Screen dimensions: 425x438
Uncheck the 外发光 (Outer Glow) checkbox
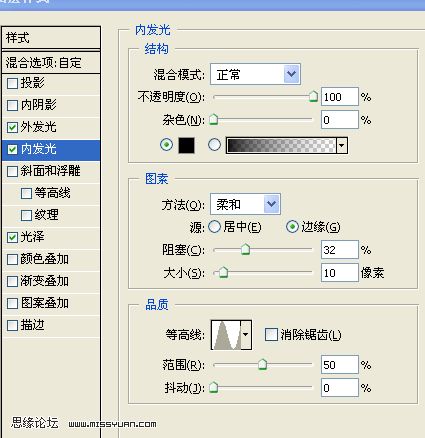click(x=12, y=127)
